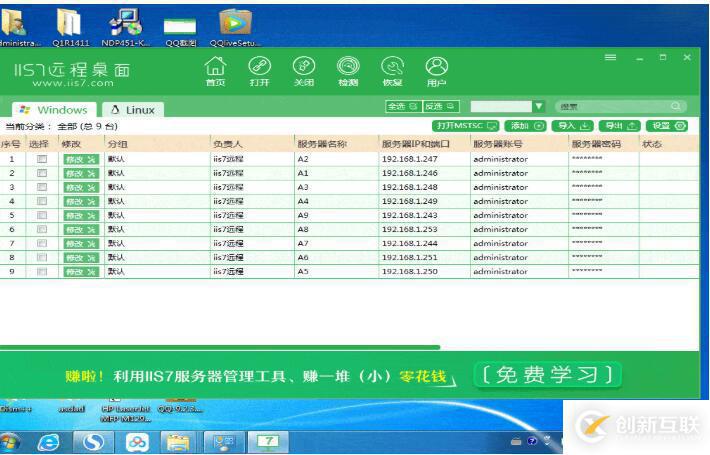The width and height of the screenshot is (710, 455).
Task: Open Sogou browser from taskbar
Action: tap(93, 442)
